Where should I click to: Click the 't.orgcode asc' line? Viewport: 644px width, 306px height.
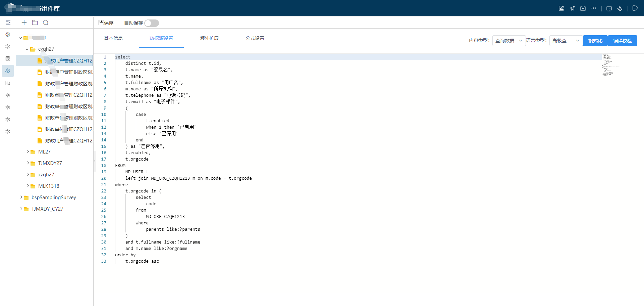[142, 261]
